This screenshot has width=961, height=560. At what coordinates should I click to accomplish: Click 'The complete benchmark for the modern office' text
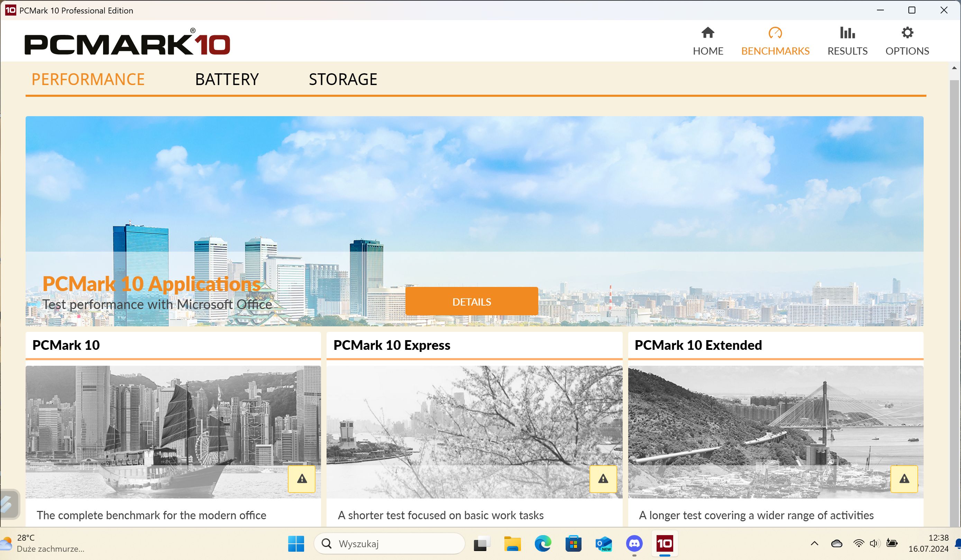tap(152, 515)
